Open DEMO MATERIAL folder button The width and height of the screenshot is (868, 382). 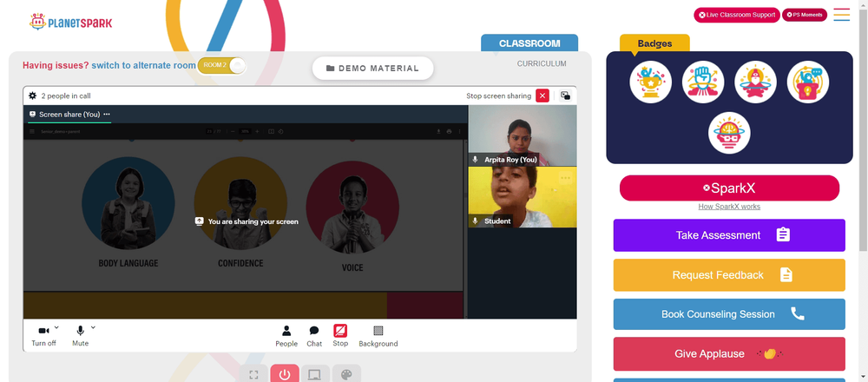click(x=372, y=68)
